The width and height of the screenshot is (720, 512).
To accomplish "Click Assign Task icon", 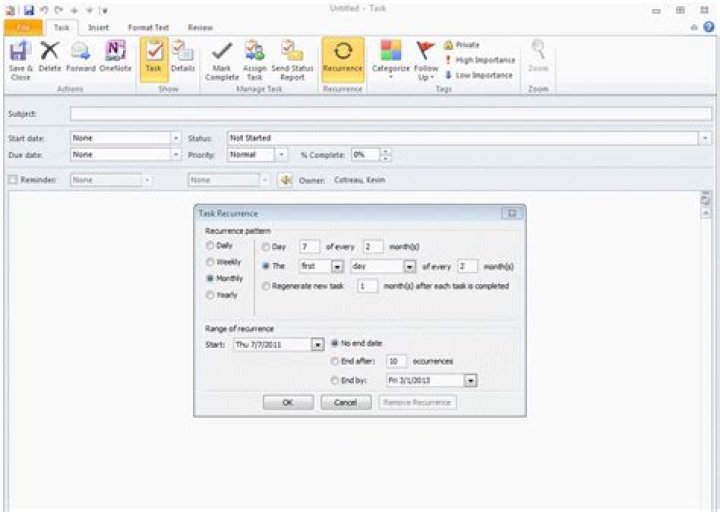I will click(254, 61).
